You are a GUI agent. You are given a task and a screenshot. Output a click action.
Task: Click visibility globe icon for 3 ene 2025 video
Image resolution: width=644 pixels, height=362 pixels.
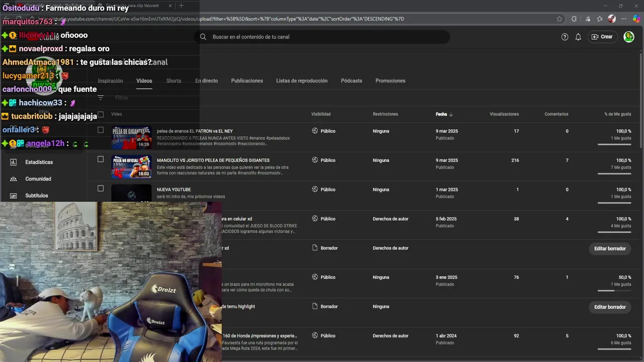tap(315, 277)
